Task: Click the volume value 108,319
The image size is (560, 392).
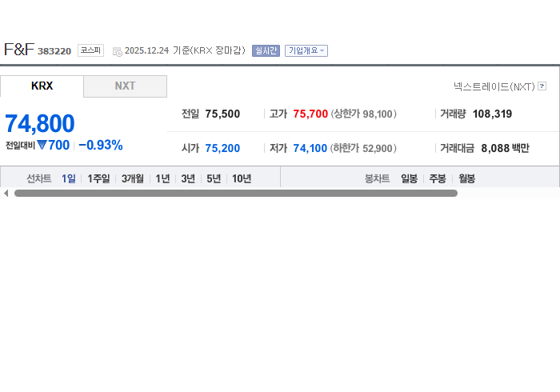Action: coord(492,114)
